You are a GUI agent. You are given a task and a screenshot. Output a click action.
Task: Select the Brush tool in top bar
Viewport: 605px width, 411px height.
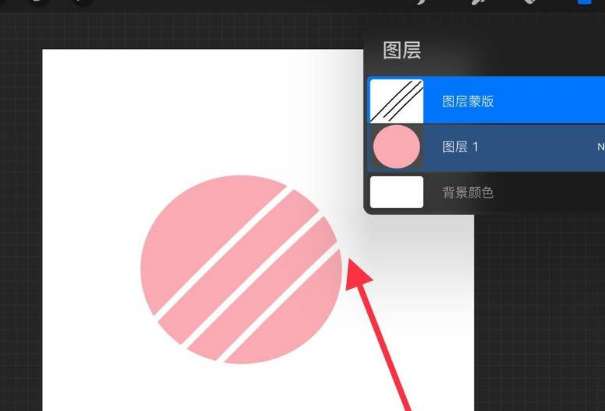422,2
